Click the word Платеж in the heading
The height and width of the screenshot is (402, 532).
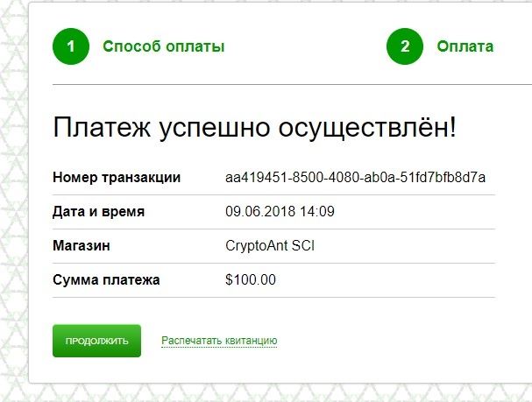(x=102, y=128)
